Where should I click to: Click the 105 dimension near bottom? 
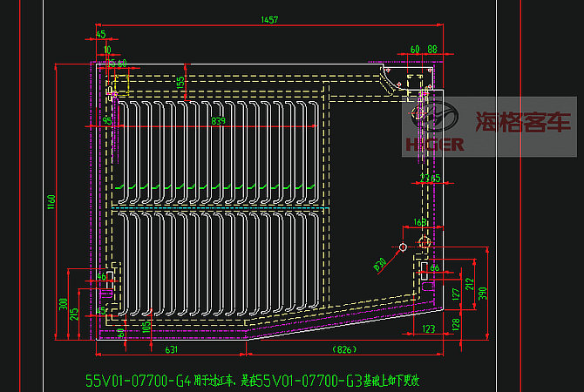tap(145, 328)
